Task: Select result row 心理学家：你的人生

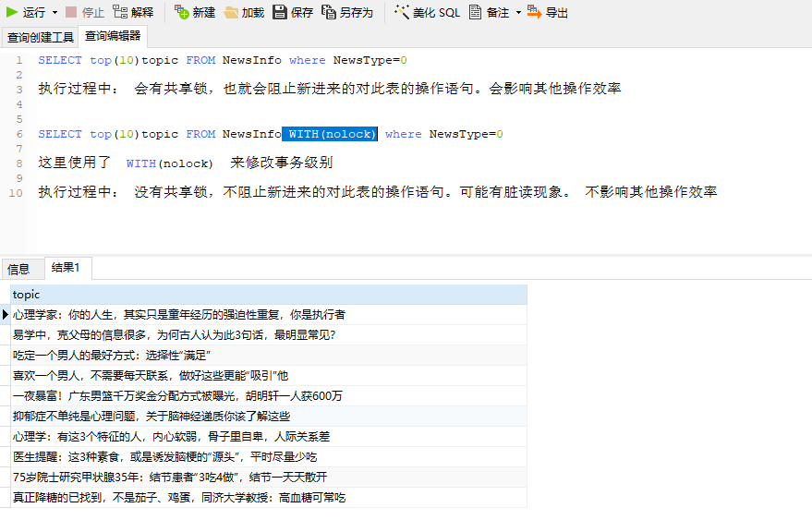Action: (268, 314)
